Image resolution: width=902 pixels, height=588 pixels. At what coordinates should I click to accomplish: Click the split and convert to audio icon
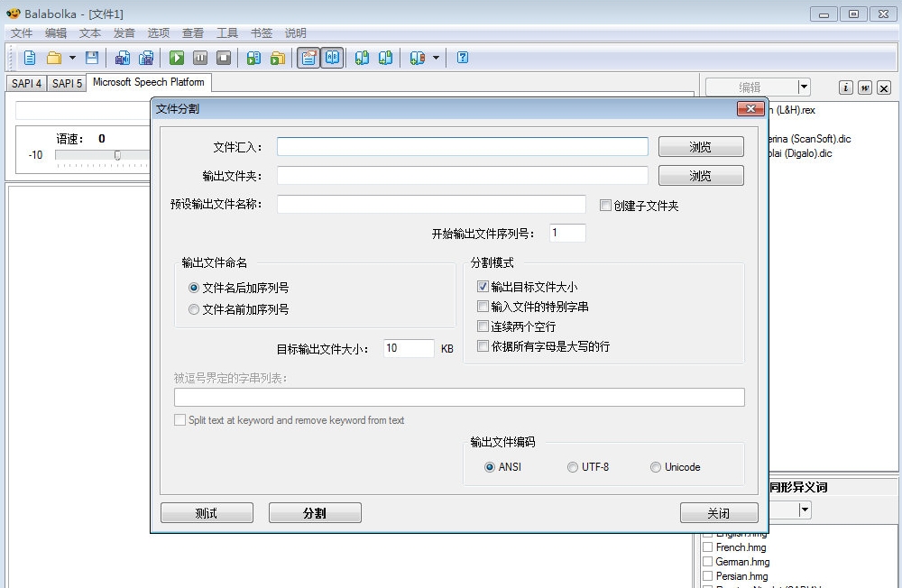pyautogui.click(x=146, y=58)
